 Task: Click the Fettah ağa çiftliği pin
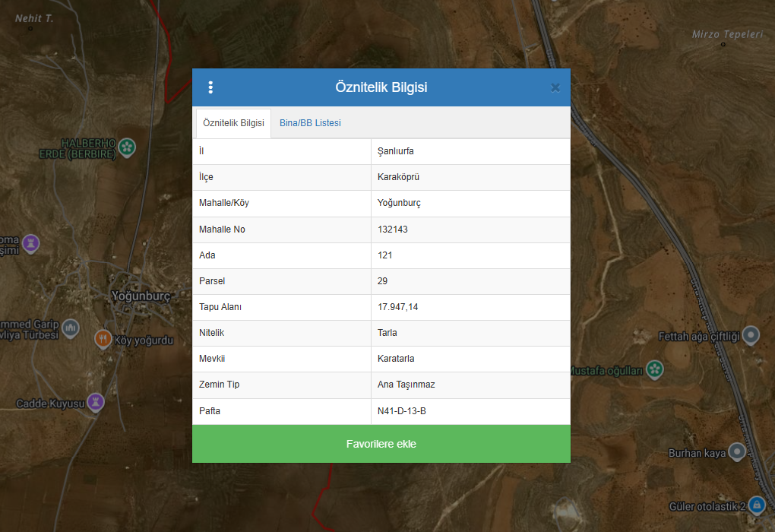pyautogui.click(x=751, y=334)
